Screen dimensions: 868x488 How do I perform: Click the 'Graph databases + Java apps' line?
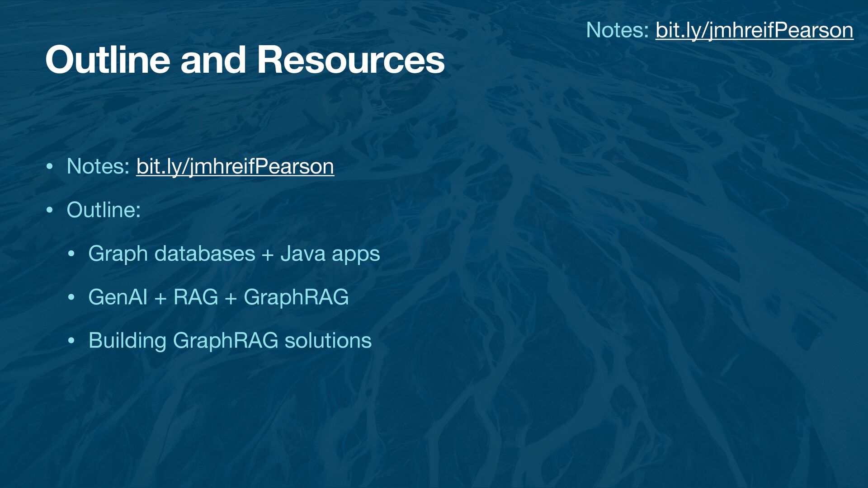point(234,253)
